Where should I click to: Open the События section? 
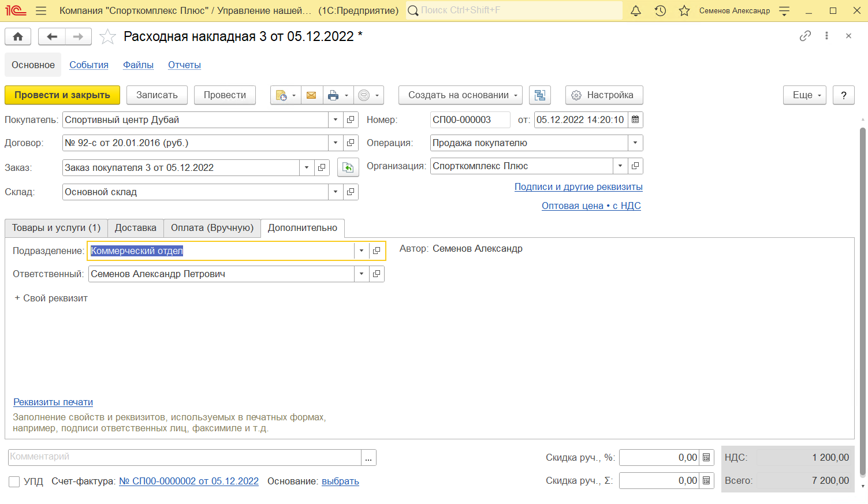coord(89,65)
